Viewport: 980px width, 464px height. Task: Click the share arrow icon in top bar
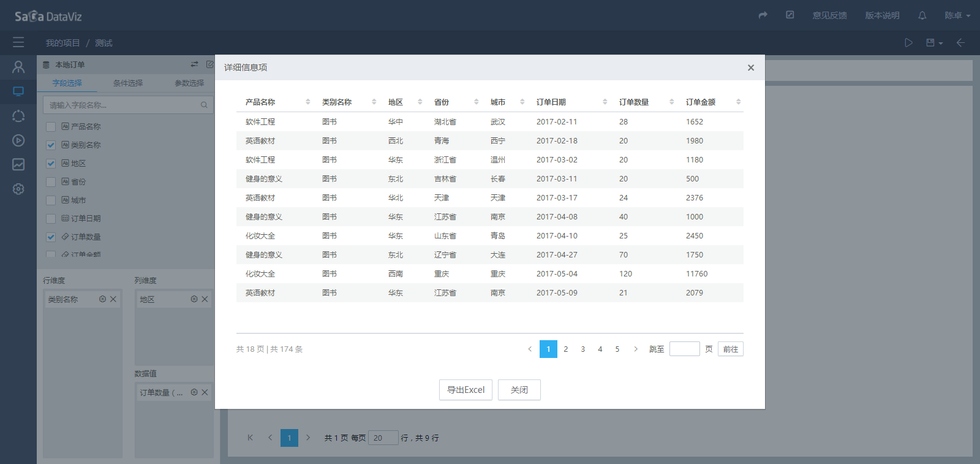pyautogui.click(x=763, y=15)
